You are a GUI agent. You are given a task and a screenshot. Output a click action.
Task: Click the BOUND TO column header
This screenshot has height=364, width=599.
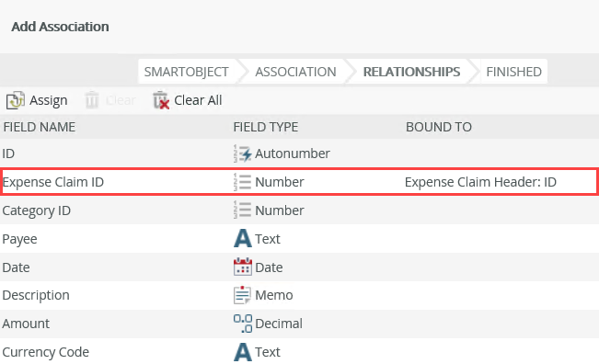pos(439,127)
